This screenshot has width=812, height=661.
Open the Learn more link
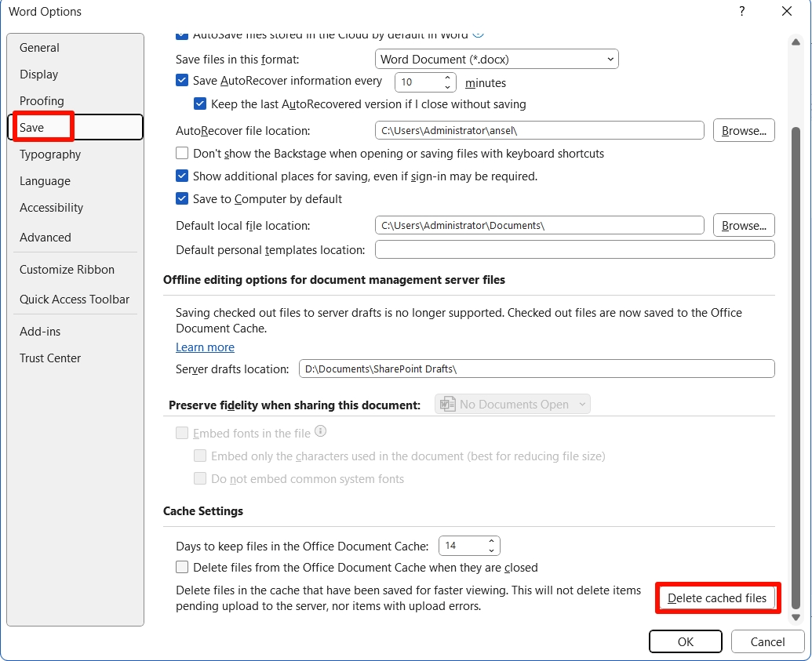click(x=205, y=347)
